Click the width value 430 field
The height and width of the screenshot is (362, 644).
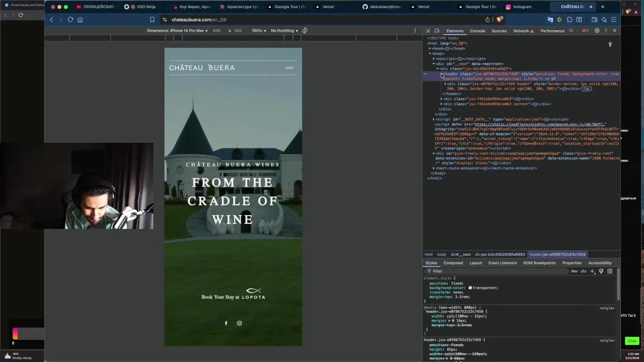(x=216, y=31)
